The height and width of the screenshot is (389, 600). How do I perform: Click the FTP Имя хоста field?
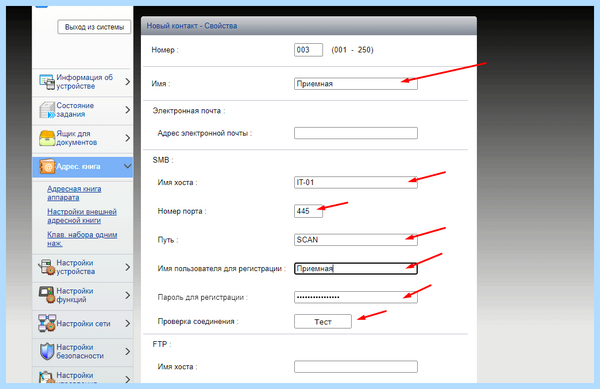356,367
